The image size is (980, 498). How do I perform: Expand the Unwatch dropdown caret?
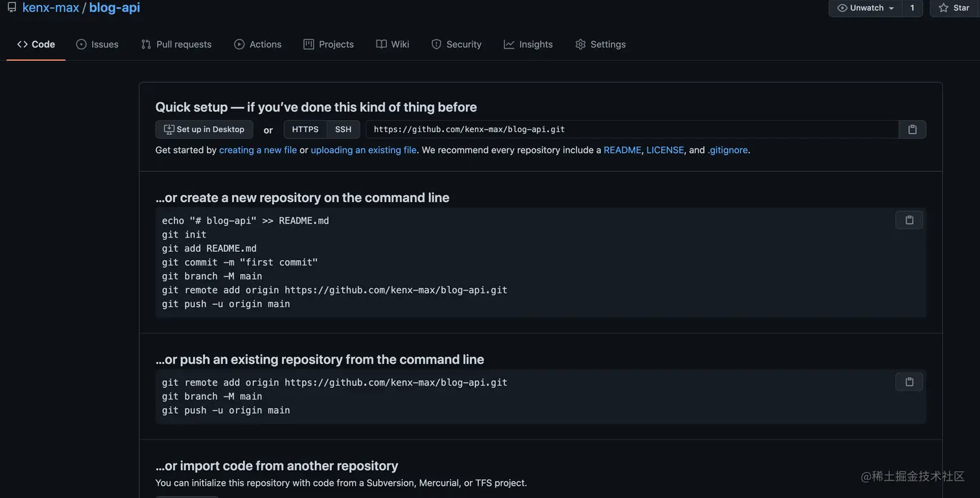pos(892,8)
